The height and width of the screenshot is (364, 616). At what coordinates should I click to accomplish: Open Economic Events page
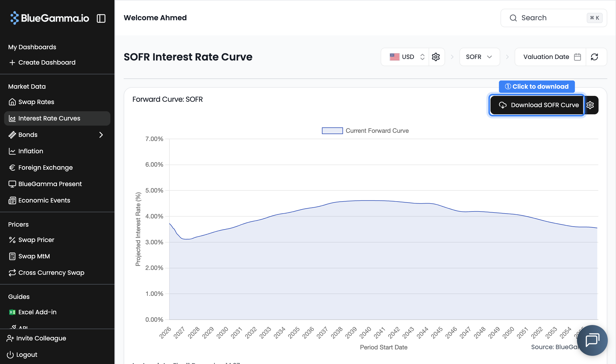(44, 200)
